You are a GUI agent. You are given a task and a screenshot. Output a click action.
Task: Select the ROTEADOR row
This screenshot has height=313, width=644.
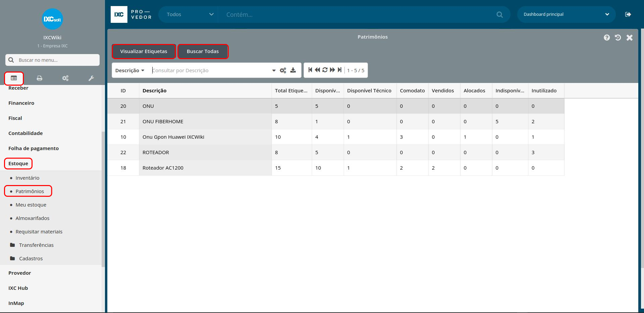click(x=336, y=152)
